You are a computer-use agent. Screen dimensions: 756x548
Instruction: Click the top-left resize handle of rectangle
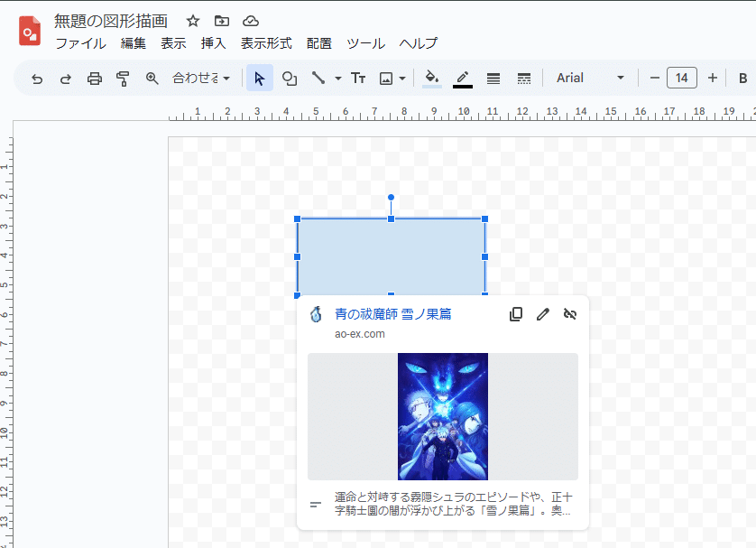pos(298,219)
